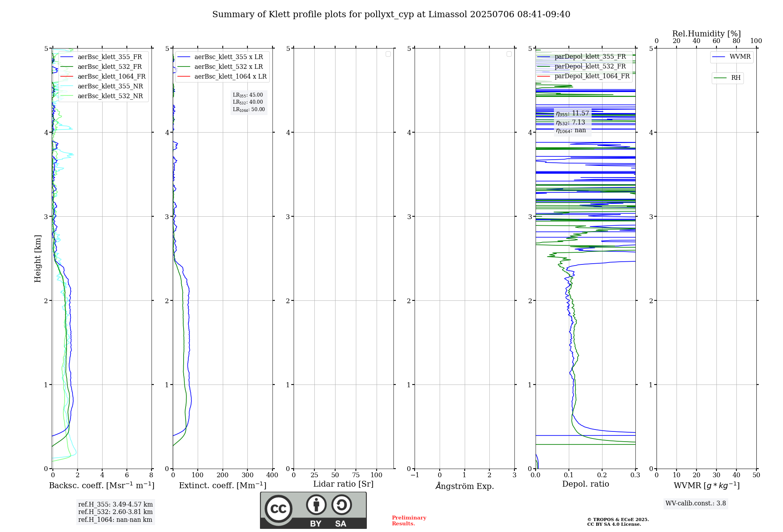Click the η355: 11.57 annotation
Screen dimensions: 783x532
coord(572,113)
